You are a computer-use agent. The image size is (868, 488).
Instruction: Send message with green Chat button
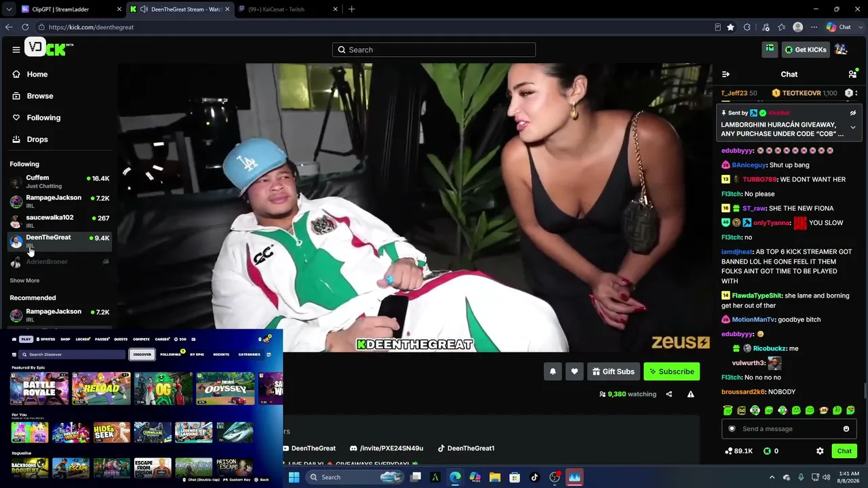844,451
